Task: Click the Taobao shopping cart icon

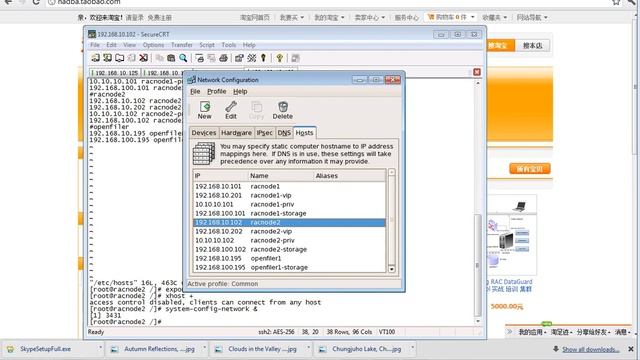Action: (x=431, y=17)
